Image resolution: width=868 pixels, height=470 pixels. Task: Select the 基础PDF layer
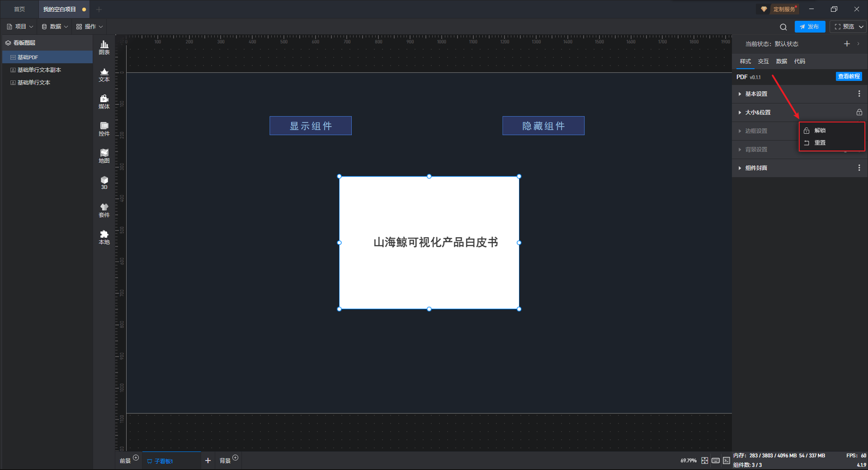[x=47, y=57]
